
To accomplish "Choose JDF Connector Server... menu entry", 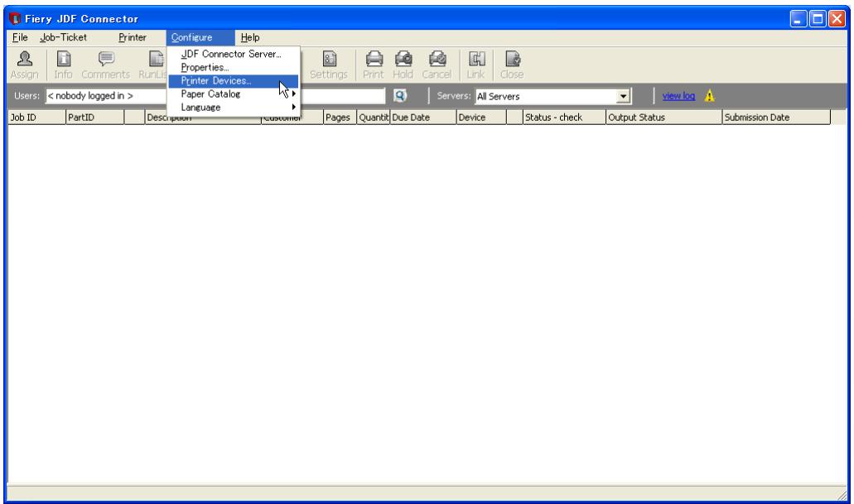I will (233, 54).
